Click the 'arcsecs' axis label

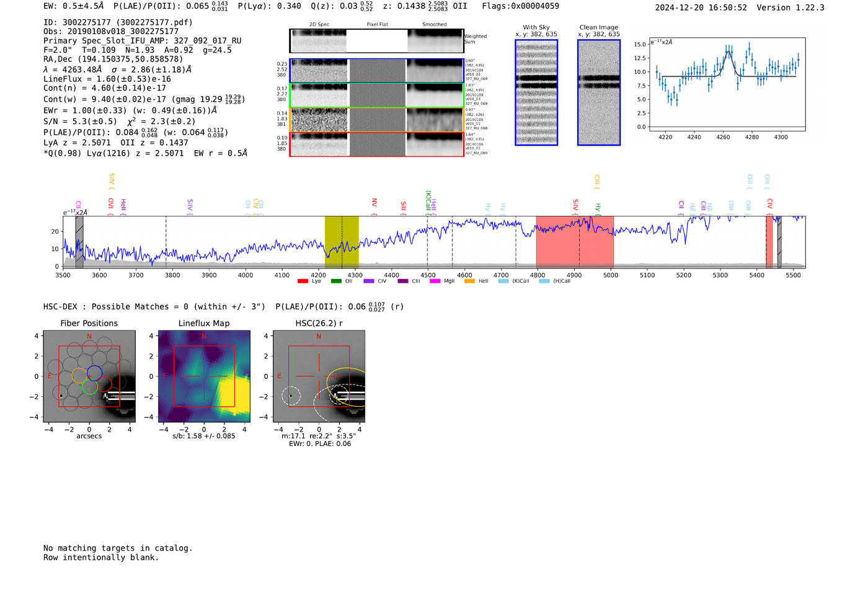pos(89,436)
